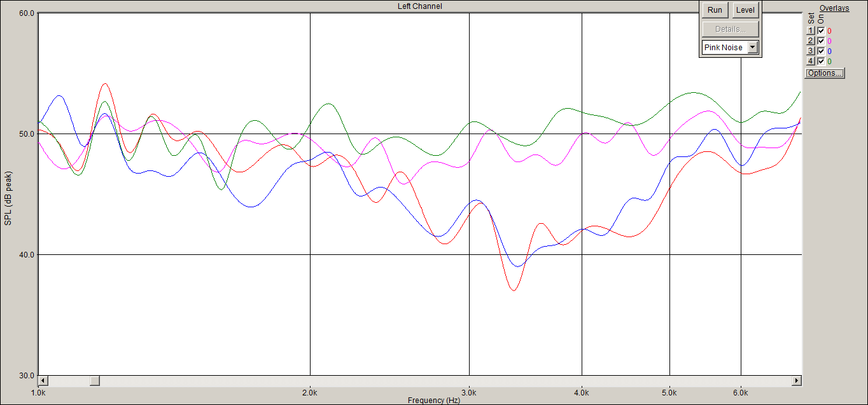Viewport: 868px width, 405px height.
Task: Click the Overlays heading label
Action: point(834,8)
